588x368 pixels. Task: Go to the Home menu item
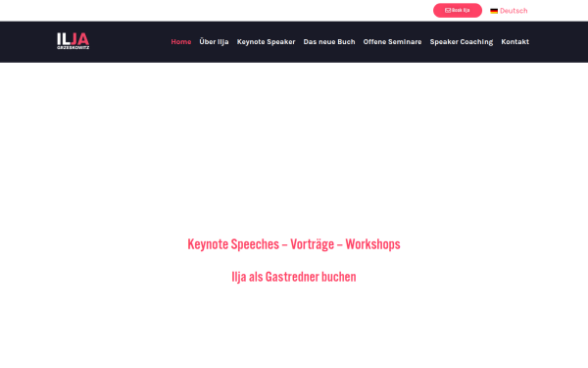tap(181, 41)
